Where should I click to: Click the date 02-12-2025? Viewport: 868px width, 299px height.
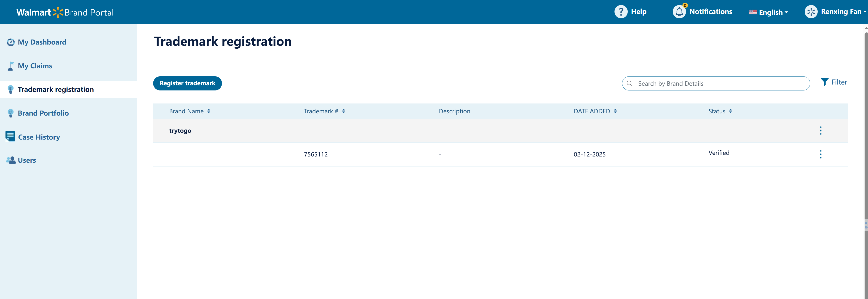pyautogui.click(x=589, y=154)
